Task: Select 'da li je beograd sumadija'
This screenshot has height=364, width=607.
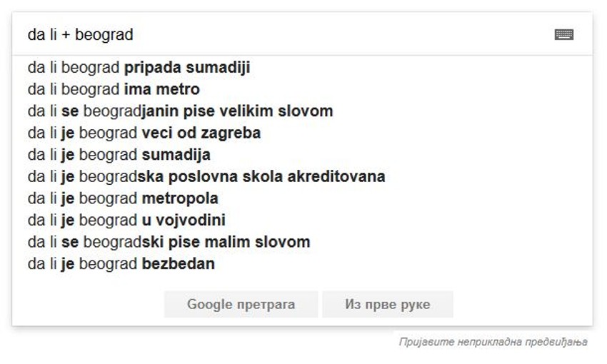Action: 119,155
